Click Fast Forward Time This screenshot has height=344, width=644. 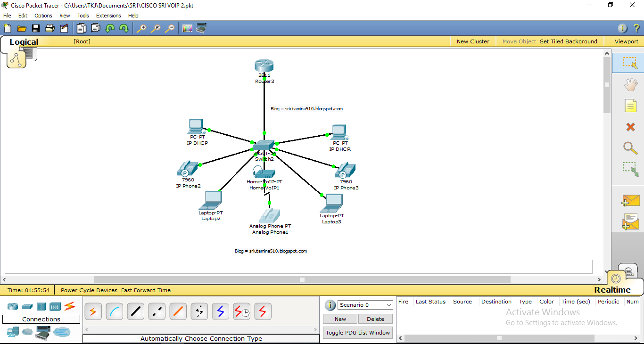(146, 290)
